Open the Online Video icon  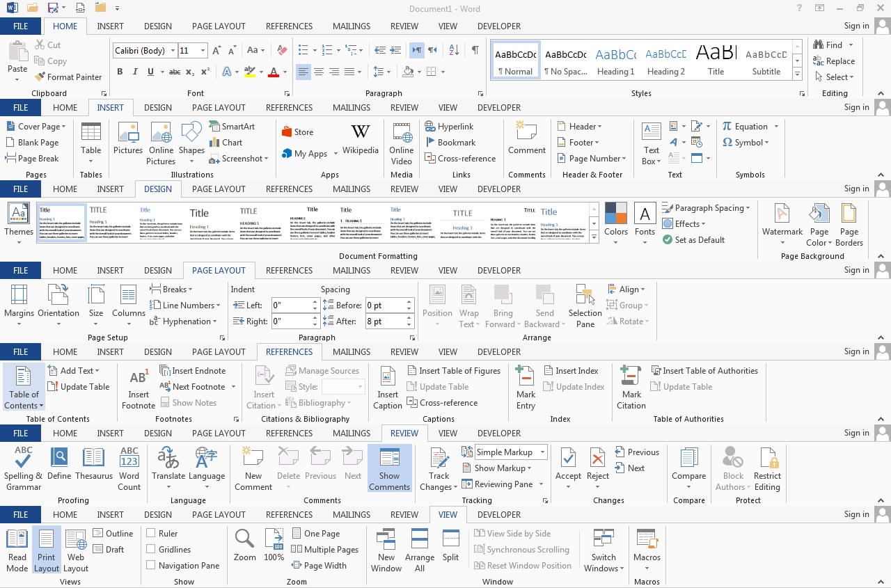click(401, 133)
